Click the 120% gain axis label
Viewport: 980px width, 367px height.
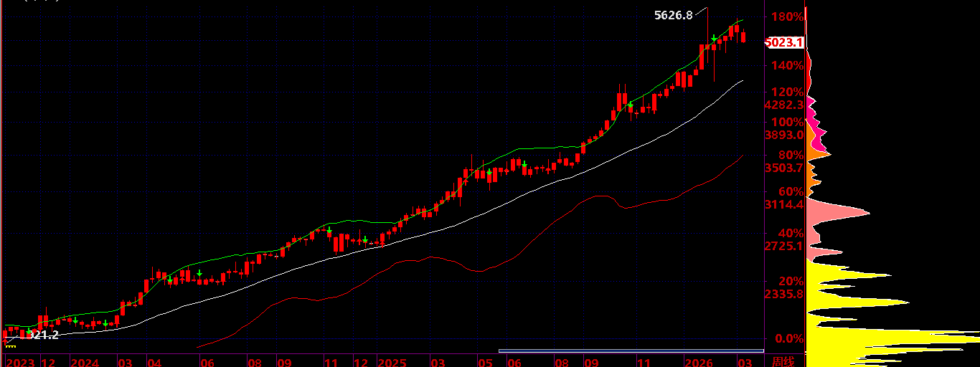point(786,92)
